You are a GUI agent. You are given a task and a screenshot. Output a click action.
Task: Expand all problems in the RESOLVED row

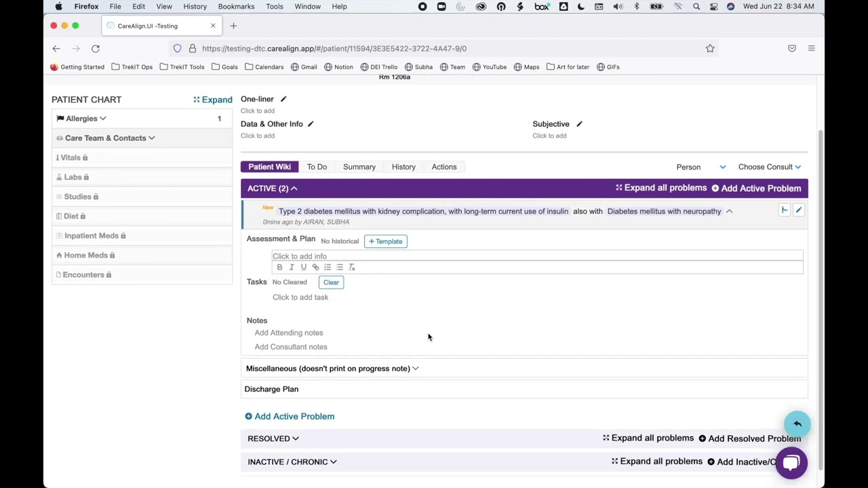pos(648,438)
